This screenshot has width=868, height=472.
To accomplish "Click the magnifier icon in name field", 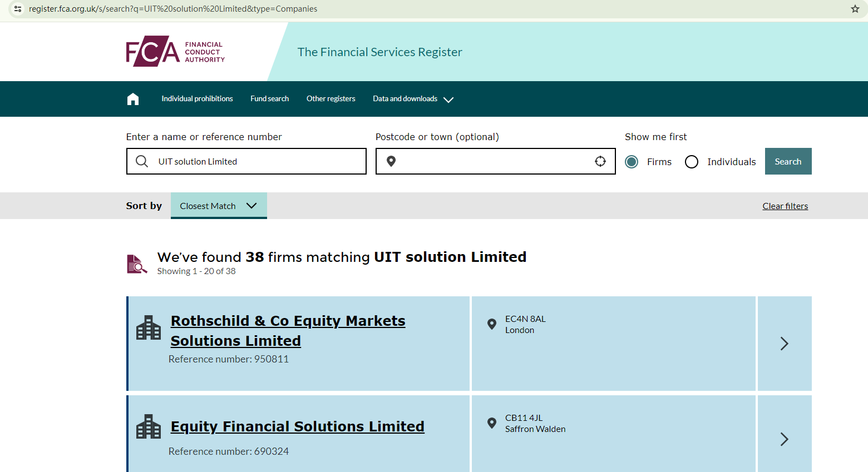I will 142,161.
